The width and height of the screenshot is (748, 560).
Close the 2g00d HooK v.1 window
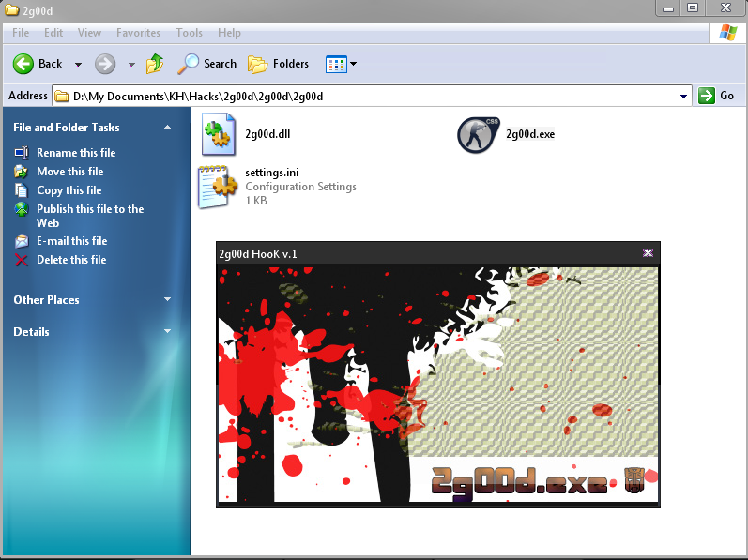[648, 252]
